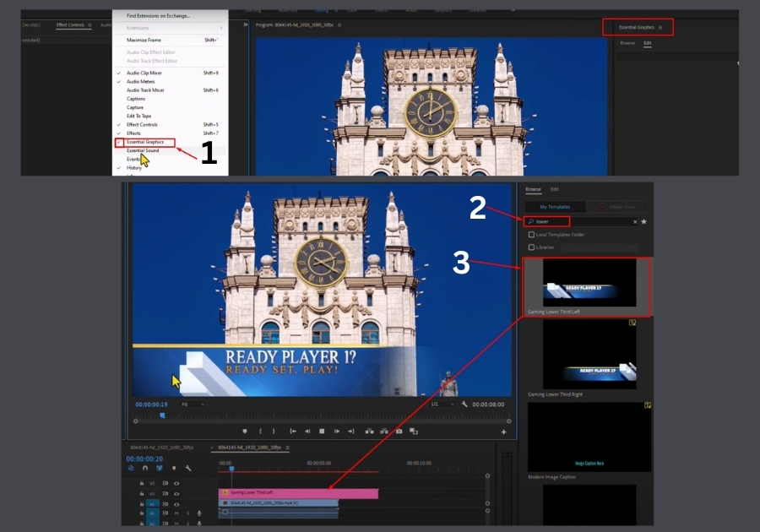Click the Add Marker button in program monitor transport

245,432
